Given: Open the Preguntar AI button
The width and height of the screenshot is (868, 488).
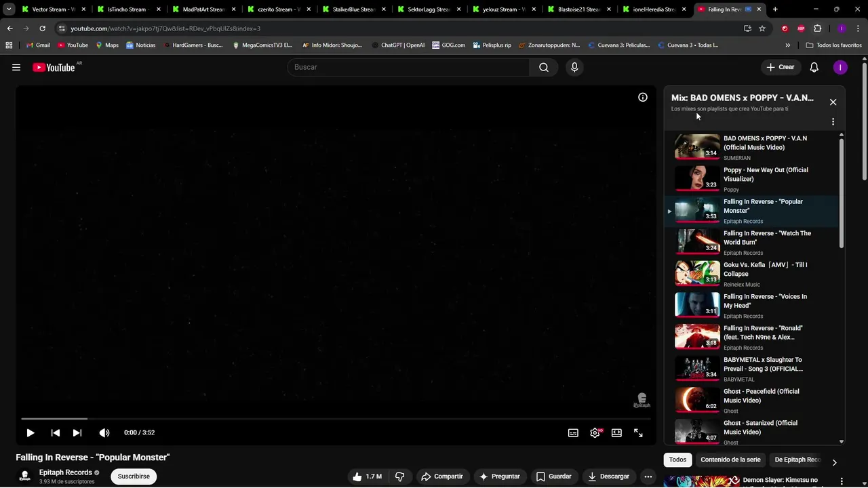Looking at the screenshot, I should tap(499, 476).
